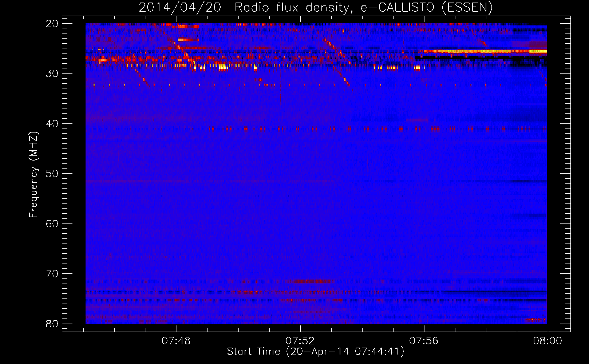Click the 40 frequency tick label

click(x=52, y=123)
